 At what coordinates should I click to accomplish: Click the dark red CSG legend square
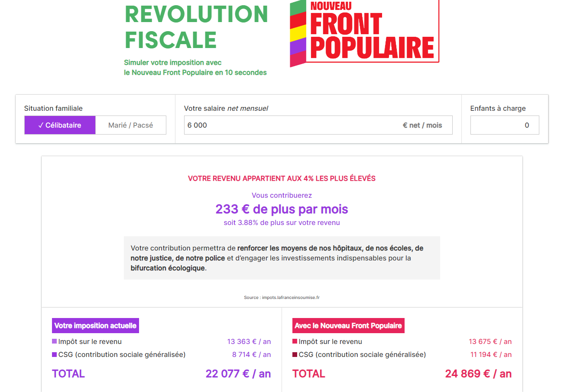(295, 354)
